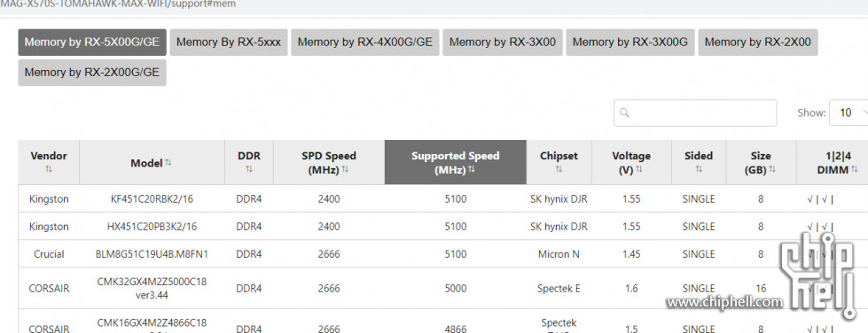Sort table by Vendor arrows icon
The image size is (868, 333).
(x=49, y=169)
